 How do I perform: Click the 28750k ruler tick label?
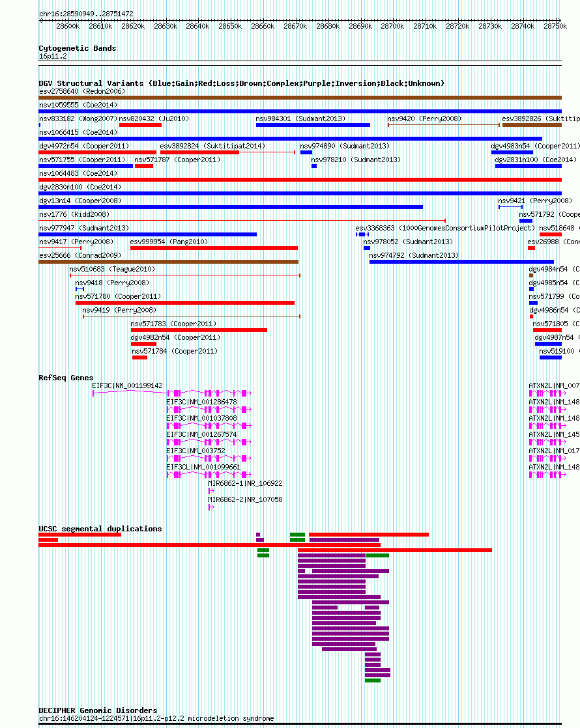tap(555, 27)
